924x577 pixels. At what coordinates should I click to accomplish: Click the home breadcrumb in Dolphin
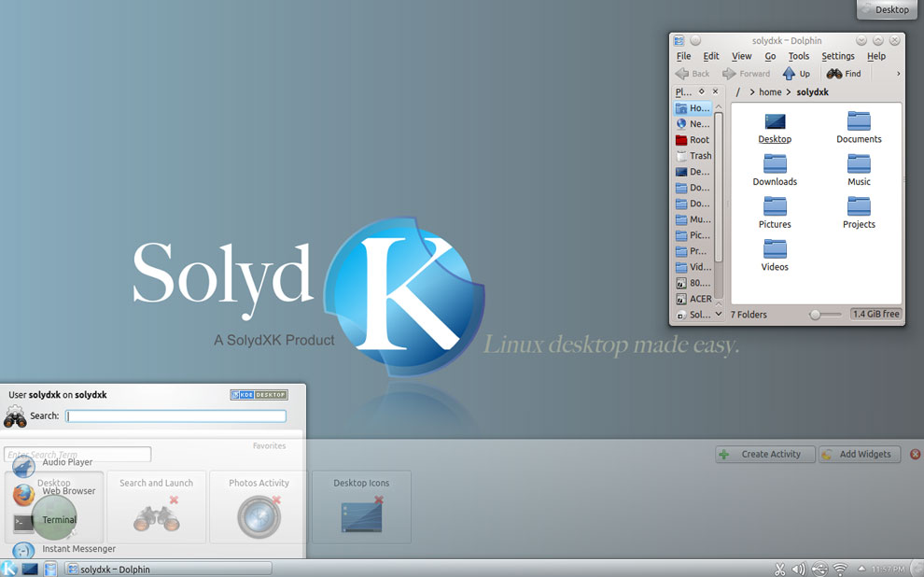click(x=770, y=91)
